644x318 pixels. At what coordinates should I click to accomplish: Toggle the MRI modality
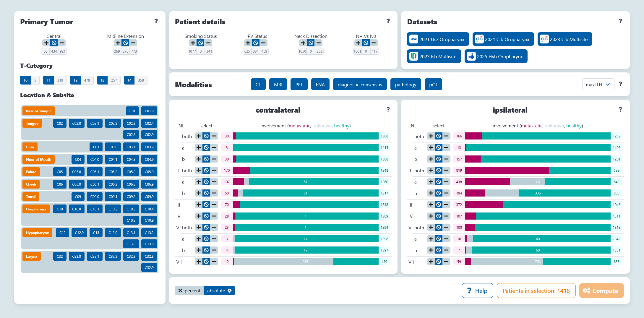coord(278,85)
